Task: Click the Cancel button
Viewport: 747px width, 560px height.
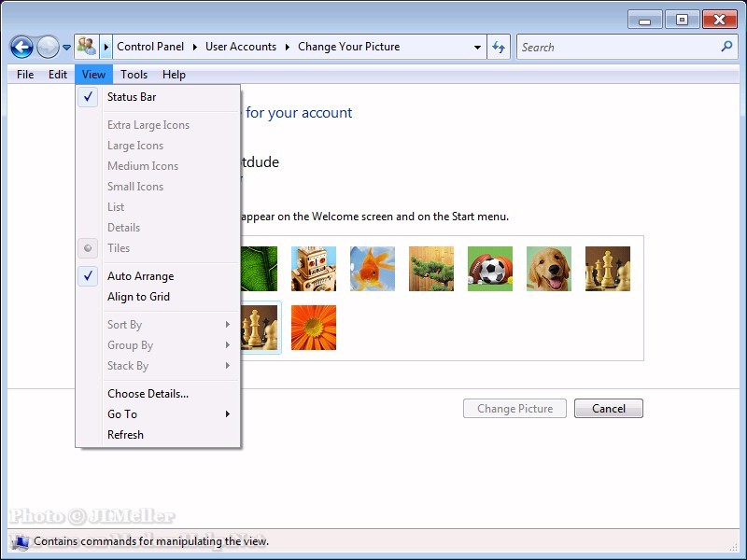Action: click(609, 409)
